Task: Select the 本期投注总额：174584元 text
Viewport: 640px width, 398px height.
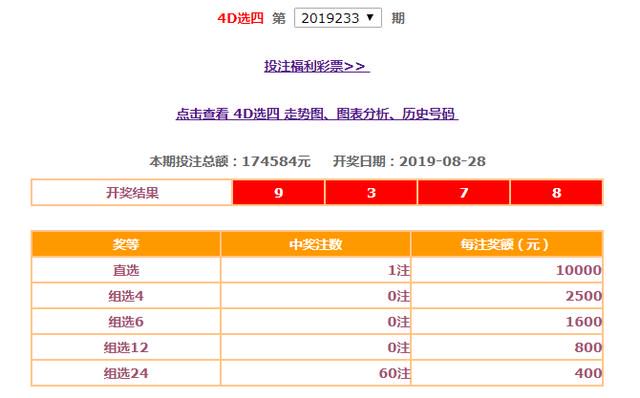Action: pyautogui.click(x=230, y=161)
